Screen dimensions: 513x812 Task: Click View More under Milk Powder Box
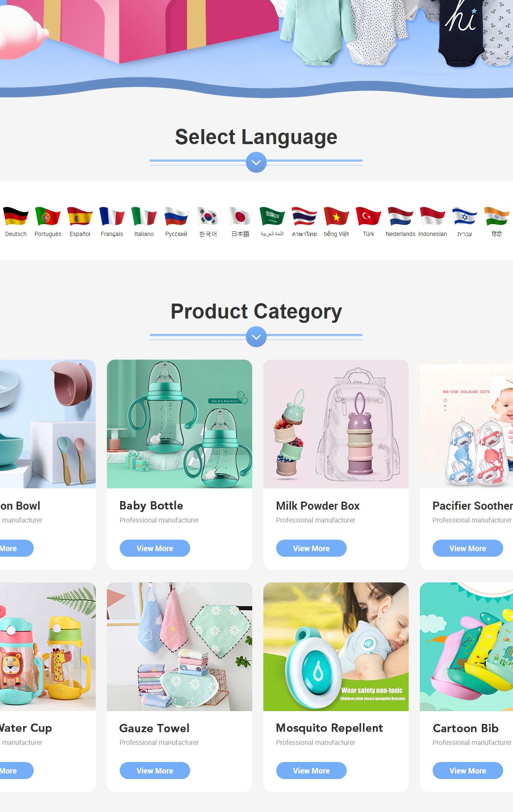point(311,548)
